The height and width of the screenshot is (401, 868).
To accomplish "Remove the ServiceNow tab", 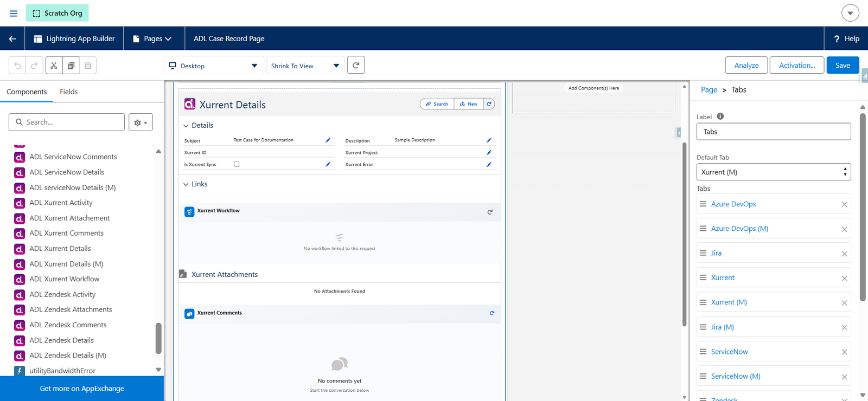I will coord(844,352).
